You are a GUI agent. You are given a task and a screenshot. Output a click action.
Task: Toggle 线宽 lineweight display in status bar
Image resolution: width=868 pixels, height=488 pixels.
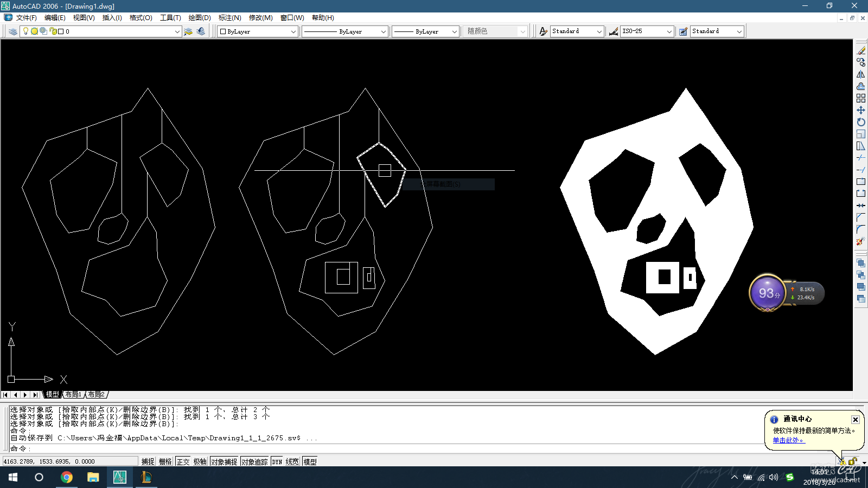tap(292, 461)
